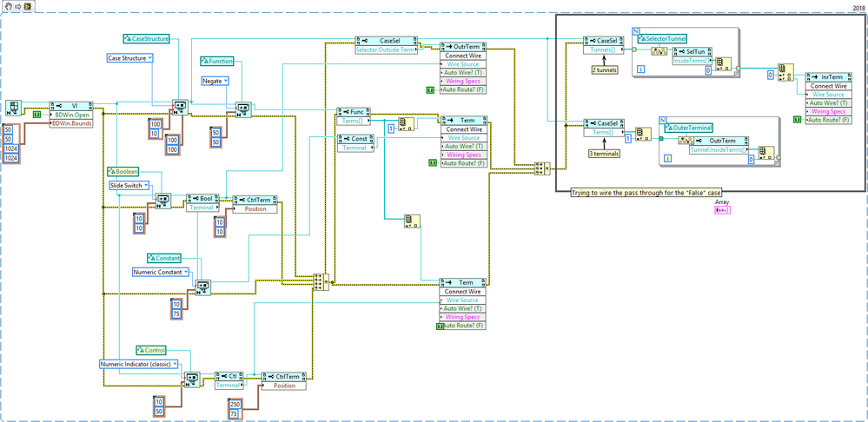Click BDWin.Open property row
The width and height of the screenshot is (868, 422).
pyautogui.click(x=71, y=115)
